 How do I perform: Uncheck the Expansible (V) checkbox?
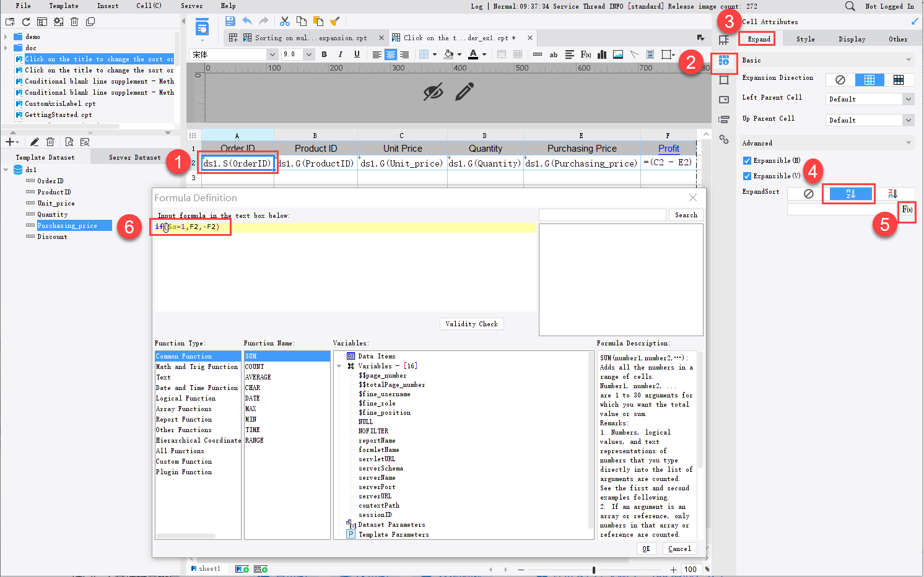point(747,176)
